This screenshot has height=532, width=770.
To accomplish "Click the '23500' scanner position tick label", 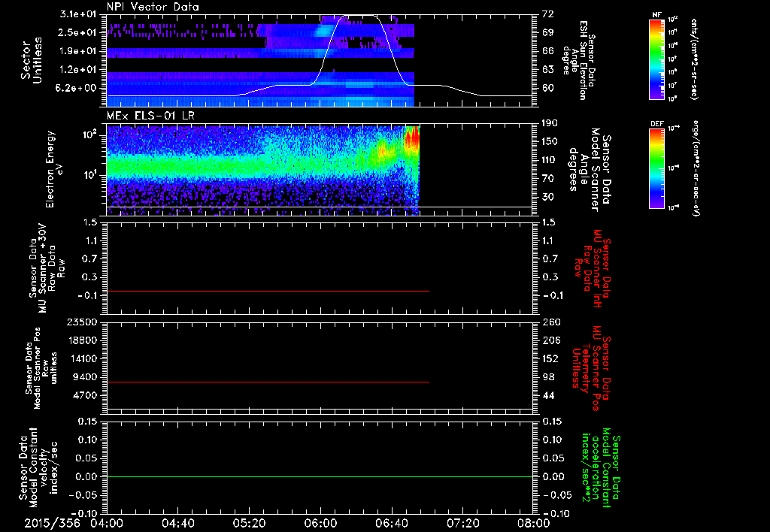I will click(83, 322).
